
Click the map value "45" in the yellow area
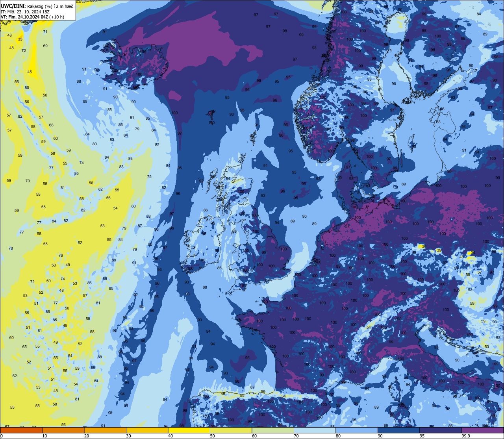coord(30,72)
